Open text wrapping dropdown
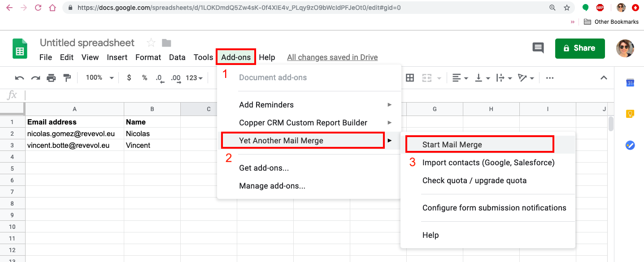Screen dimensions: 644x262 505,78
